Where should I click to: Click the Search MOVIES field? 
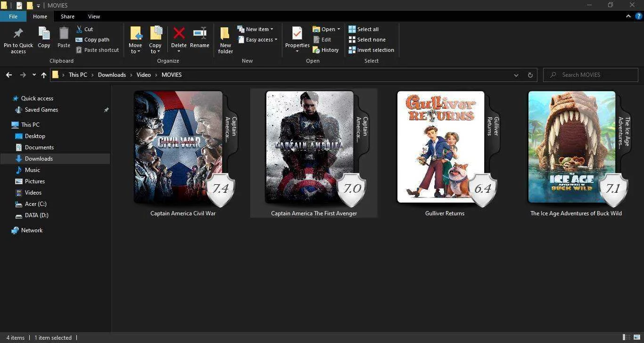(x=591, y=75)
